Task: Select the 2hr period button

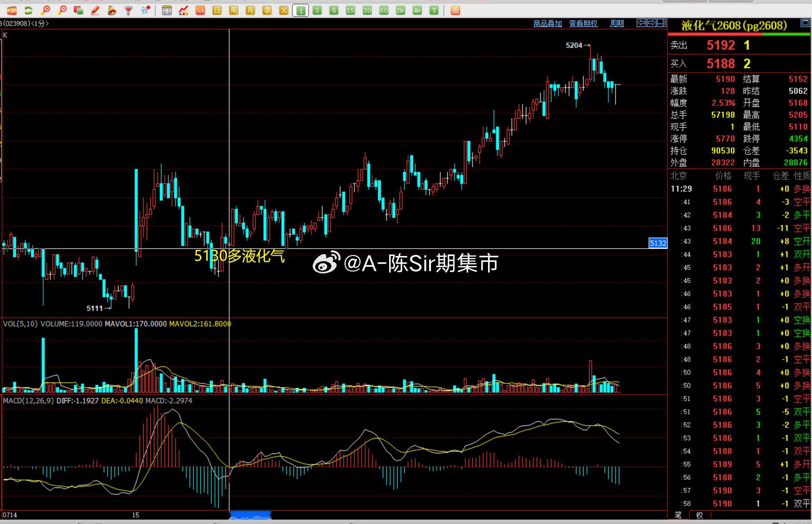Action: 400,10
